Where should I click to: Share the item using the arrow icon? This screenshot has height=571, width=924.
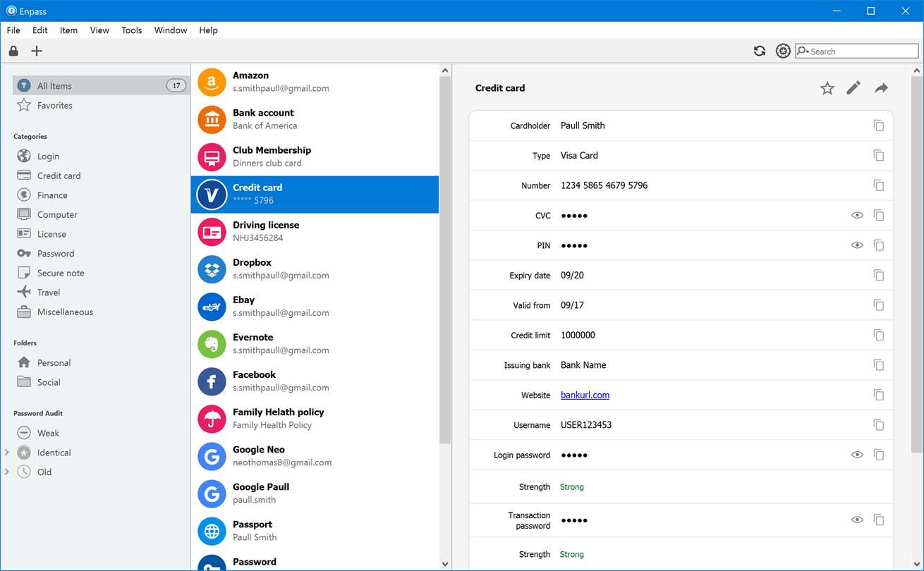(881, 88)
